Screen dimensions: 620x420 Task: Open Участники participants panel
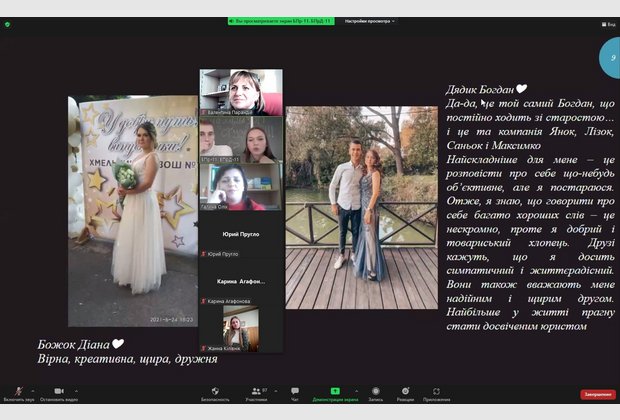point(255,391)
